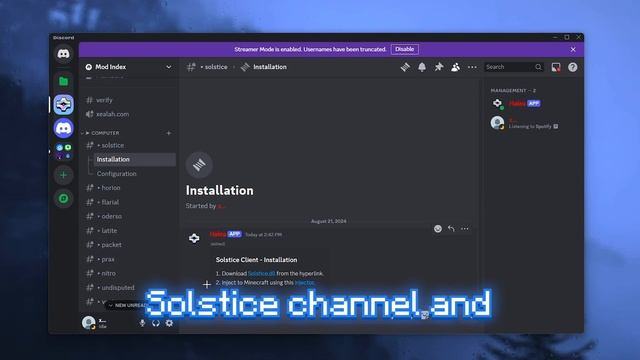This screenshot has height=360, width=640.
Task: Reply to the bot message arrow icon
Action: tap(451, 229)
